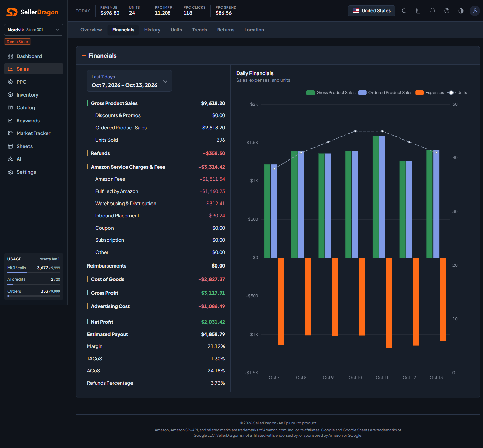Open the Catalog sidebar item
This screenshot has height=448, width=483.
tap(34, 108)
